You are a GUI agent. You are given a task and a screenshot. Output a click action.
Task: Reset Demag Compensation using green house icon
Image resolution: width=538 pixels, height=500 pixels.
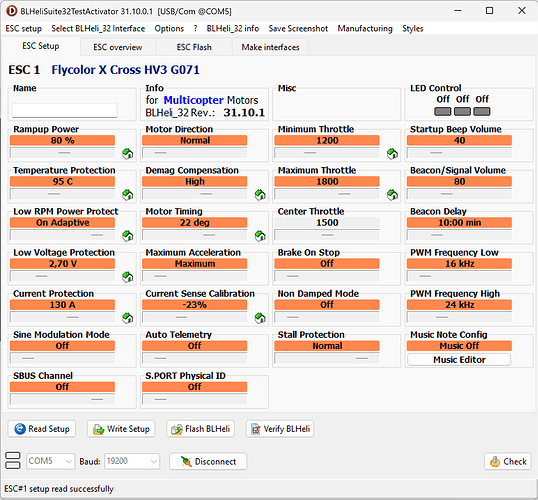260,195
